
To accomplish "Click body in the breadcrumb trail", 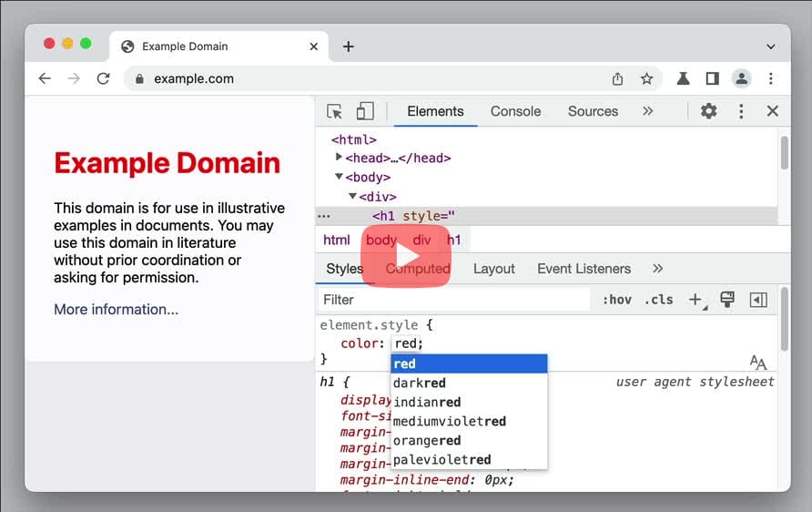I will [x=381, y=240].
